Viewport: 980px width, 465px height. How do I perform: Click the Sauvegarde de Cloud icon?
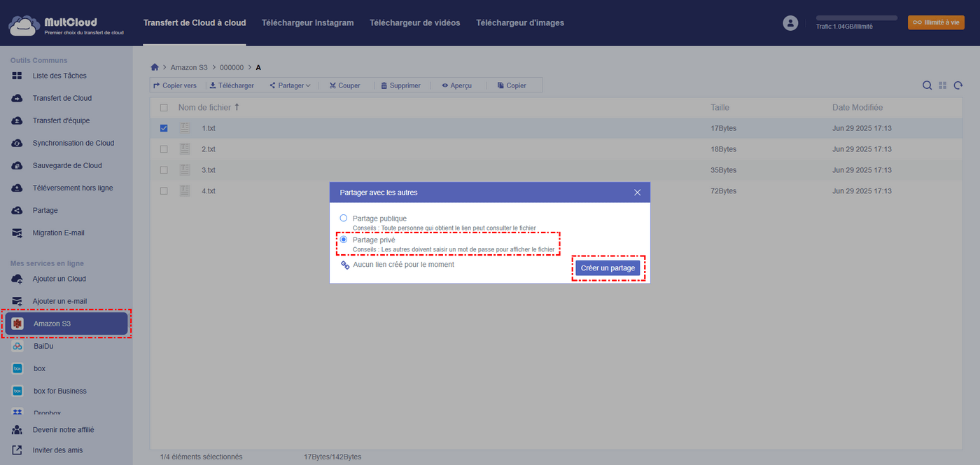(x=17, y=165)
